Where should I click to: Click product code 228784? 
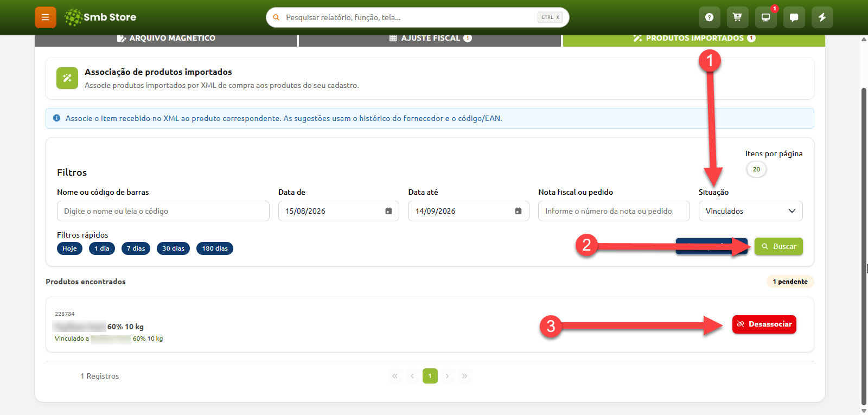click(x=65, y=314)
